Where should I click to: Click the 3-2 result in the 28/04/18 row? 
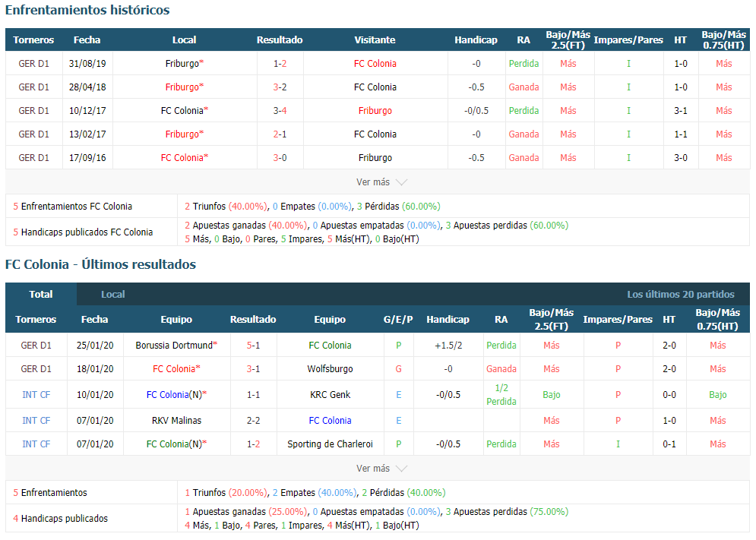tap(280, 87)
